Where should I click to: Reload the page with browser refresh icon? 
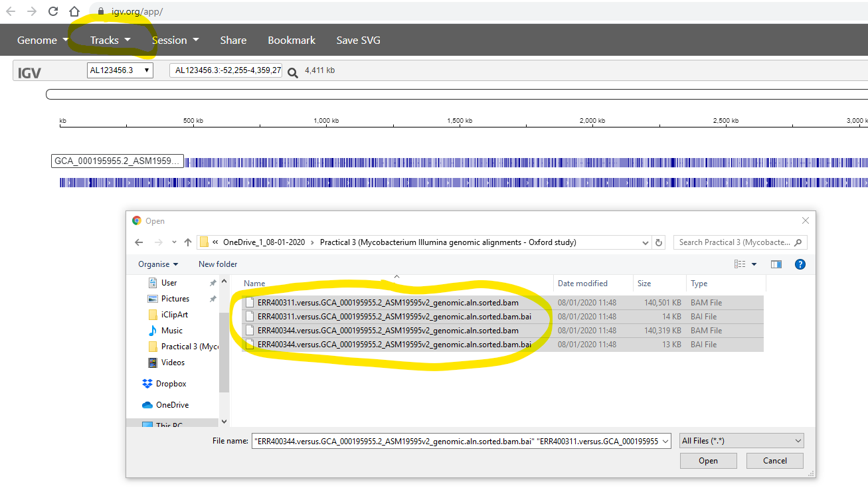tap(53, 11)
